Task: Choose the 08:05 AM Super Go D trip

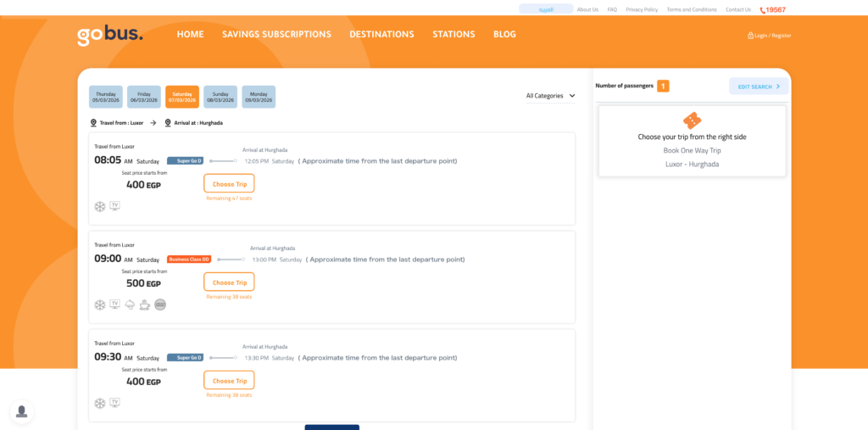Action: [229, 184]
